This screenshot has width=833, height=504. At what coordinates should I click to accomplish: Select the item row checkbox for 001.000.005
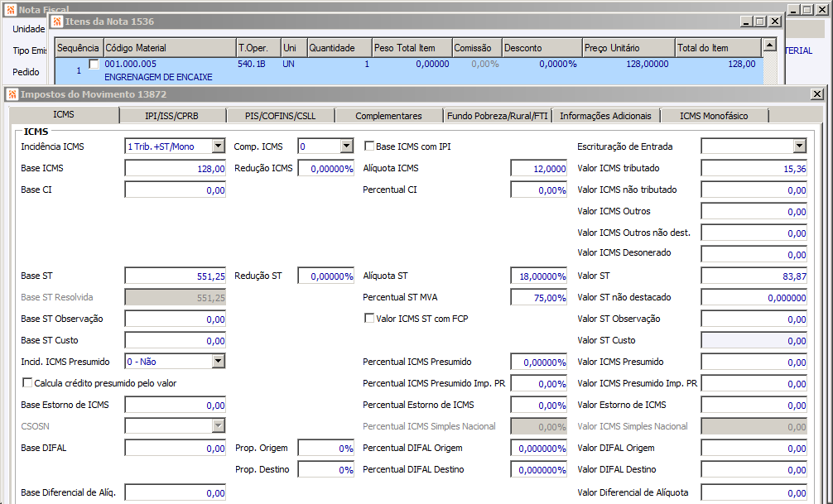[94, 65]
